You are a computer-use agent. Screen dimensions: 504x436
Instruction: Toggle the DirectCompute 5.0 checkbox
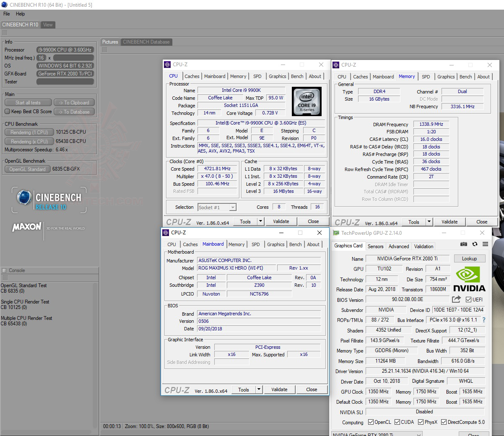point(444,422)
